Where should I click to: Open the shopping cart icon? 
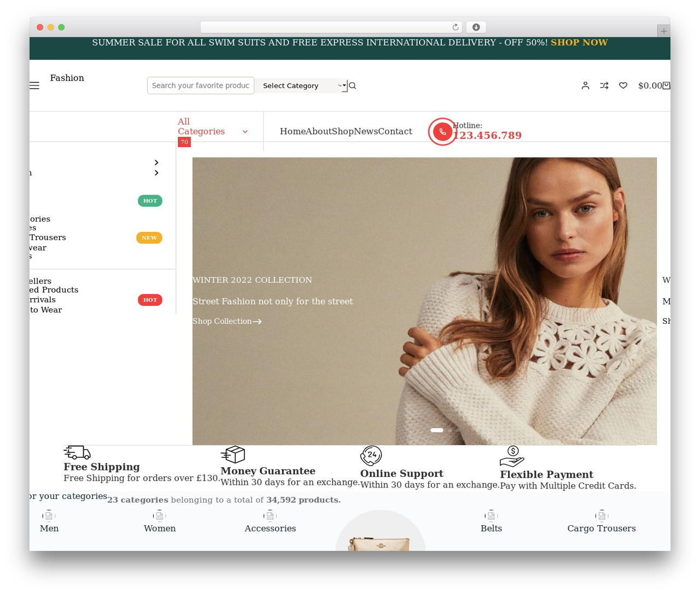coord(666,85)
